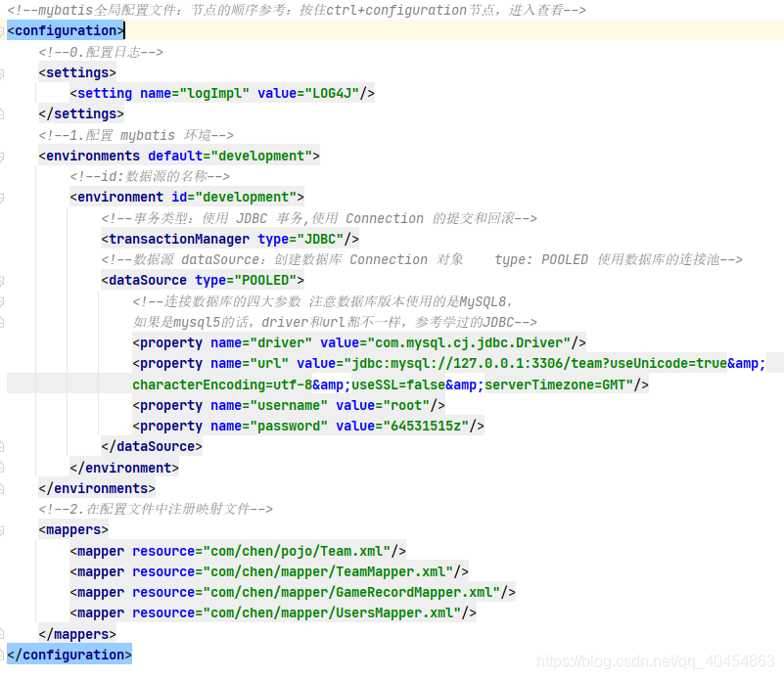
Task: Click the characterEncoding=utf-8 continuation line
Action: click(x=391, y=385)
